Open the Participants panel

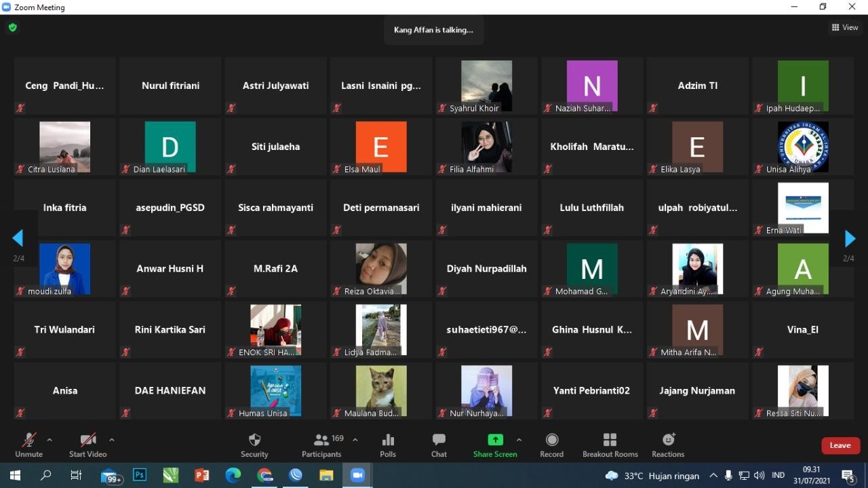(x=321, y=445)
